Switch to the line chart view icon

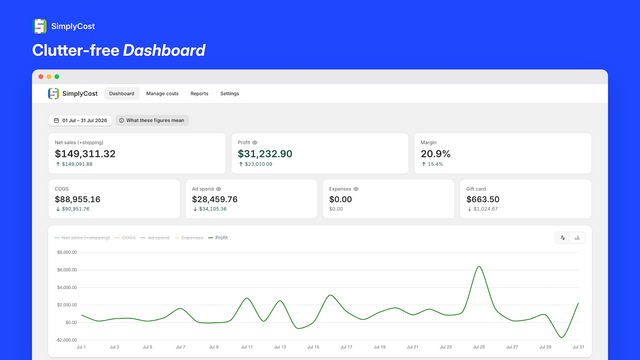click(x=562, y=238)
